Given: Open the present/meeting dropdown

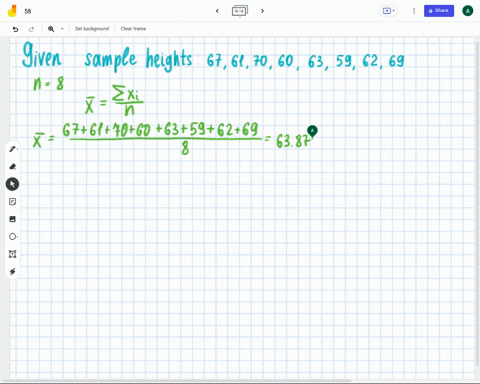Looking at the screenshot, I should pyautogui.click(x=388, y=11).
